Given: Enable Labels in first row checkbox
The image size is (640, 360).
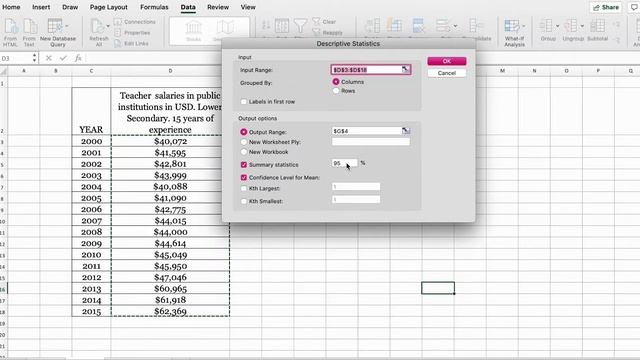Looking at the screenshot, I should (x=244, y=102).
